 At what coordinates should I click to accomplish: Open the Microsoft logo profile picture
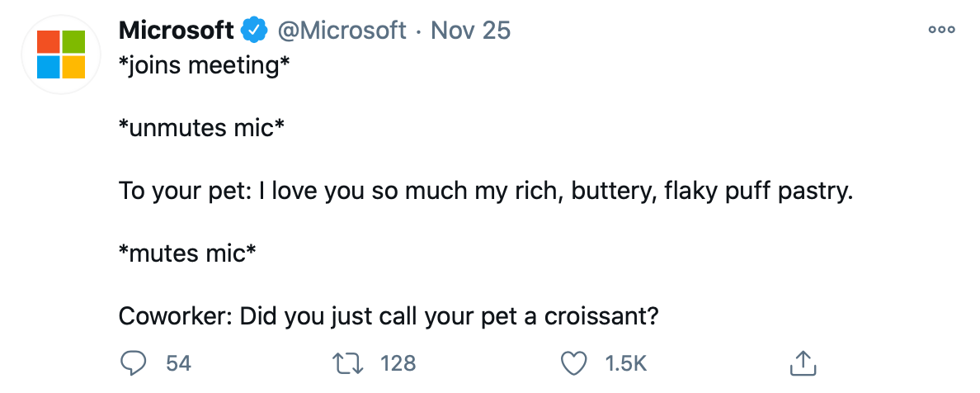pos(61,54)
